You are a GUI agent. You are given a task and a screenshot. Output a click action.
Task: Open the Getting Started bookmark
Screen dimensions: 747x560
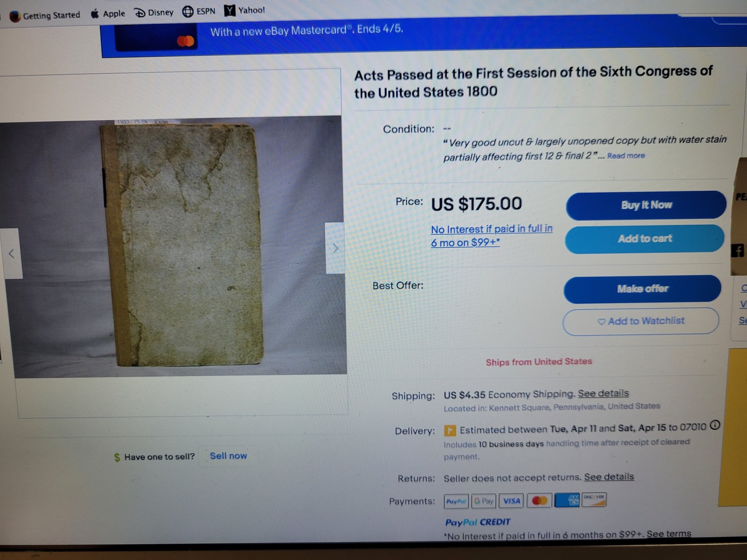click(45, 15)
